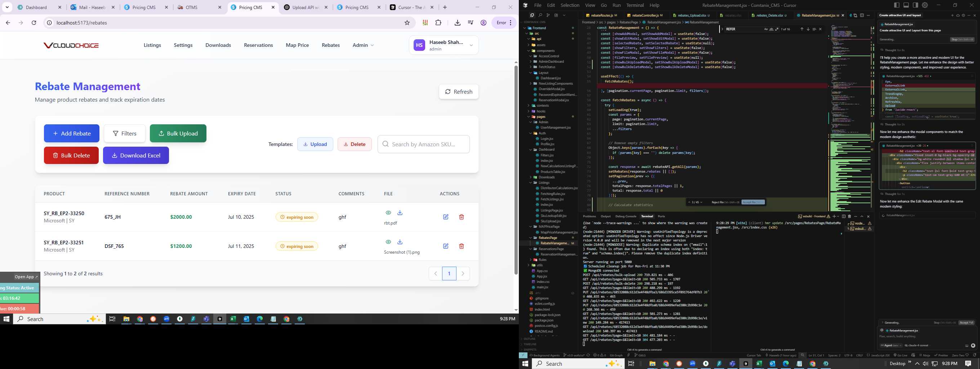Click the Refresh button on Rebate Management

click(458, 92)
